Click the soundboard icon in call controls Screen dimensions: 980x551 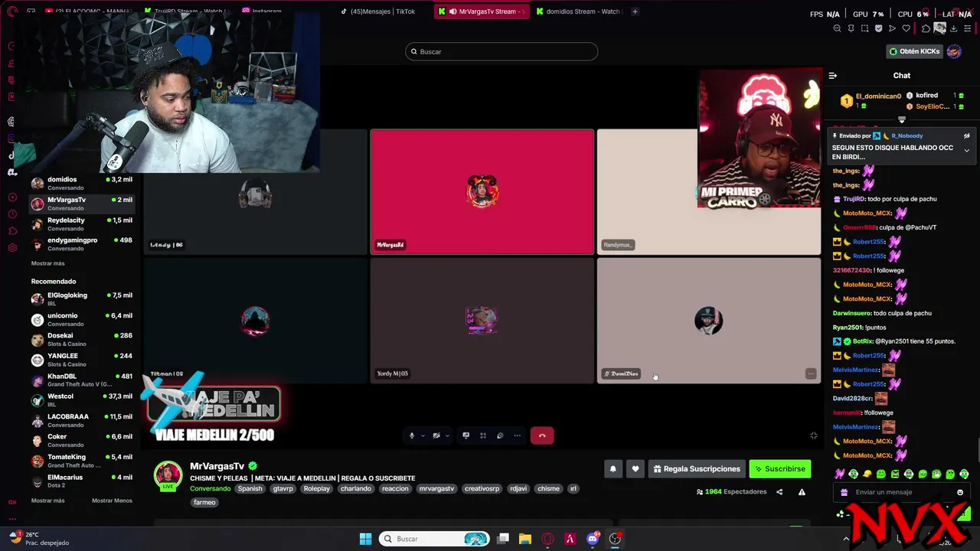point(500,435)
